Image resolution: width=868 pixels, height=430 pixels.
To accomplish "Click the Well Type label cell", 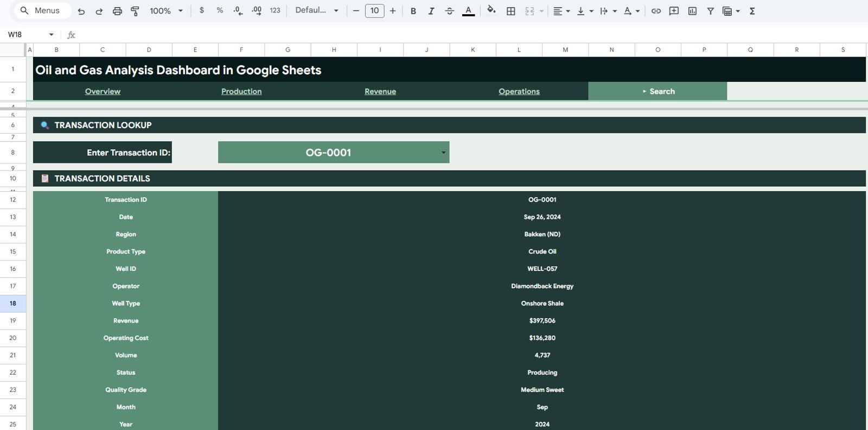I will click(x=126, y=303).
